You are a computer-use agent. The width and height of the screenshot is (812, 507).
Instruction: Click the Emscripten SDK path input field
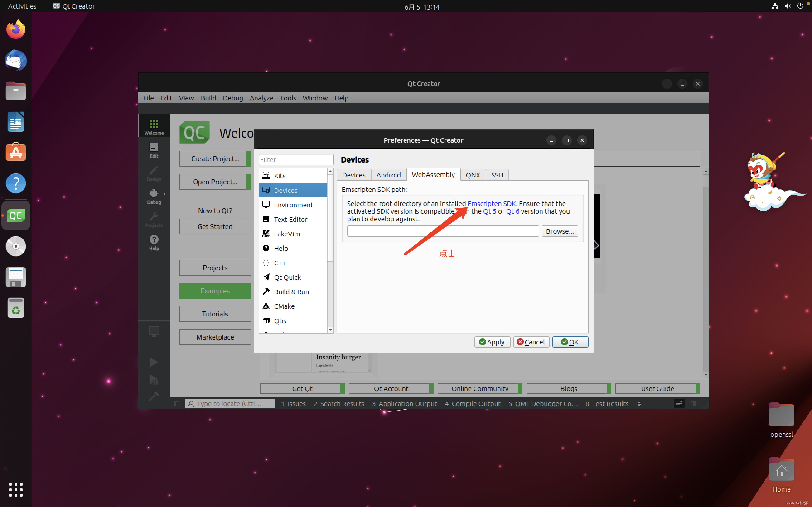pyautogui.click(x=442, y=231)
